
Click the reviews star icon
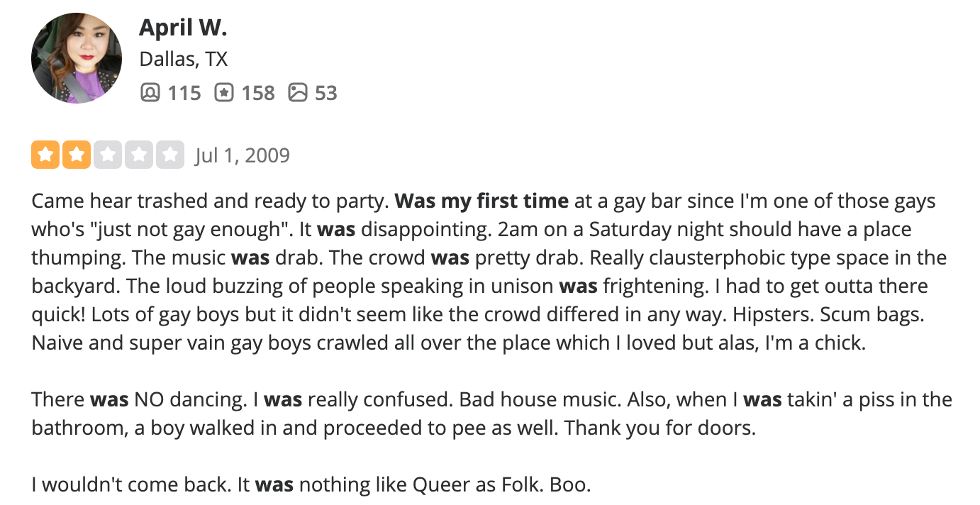click(224, 92)
